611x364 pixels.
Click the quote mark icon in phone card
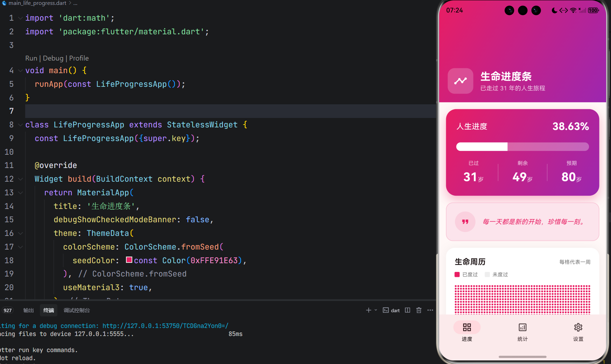(x=465, y=222)
